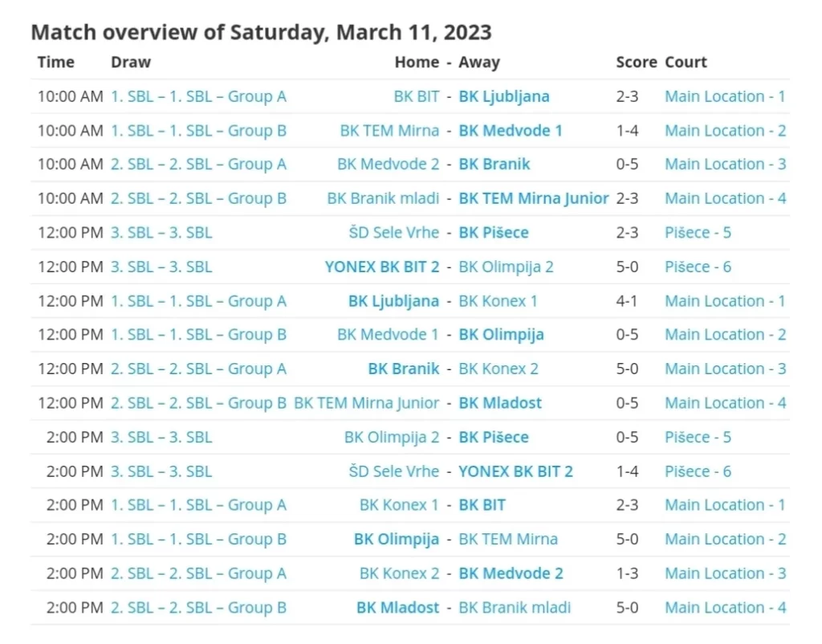This screenshot has width=822, height=644.
Task: Open Main Location - 4 court at 2:00 PM
Action: 725,608
